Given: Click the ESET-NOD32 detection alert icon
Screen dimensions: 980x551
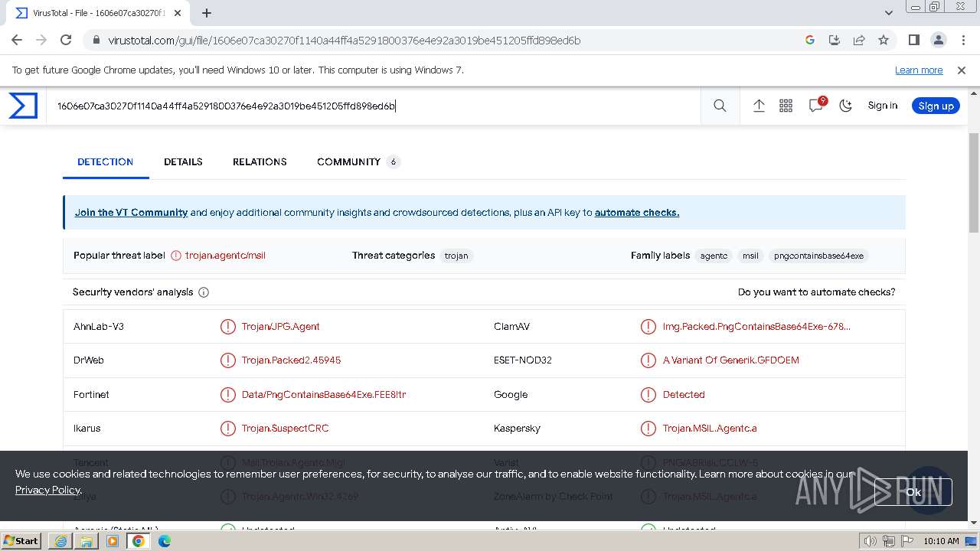Looking at the screenshot, I should 648,360.
